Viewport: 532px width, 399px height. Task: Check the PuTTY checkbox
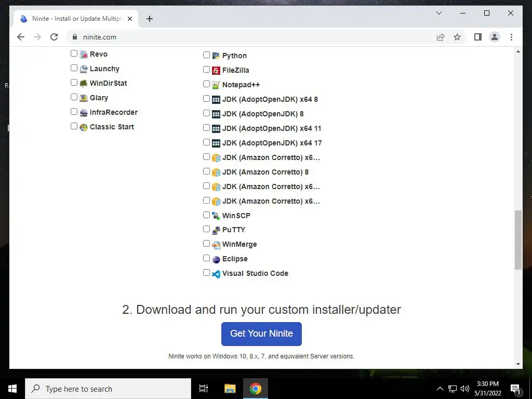[206, 229]
